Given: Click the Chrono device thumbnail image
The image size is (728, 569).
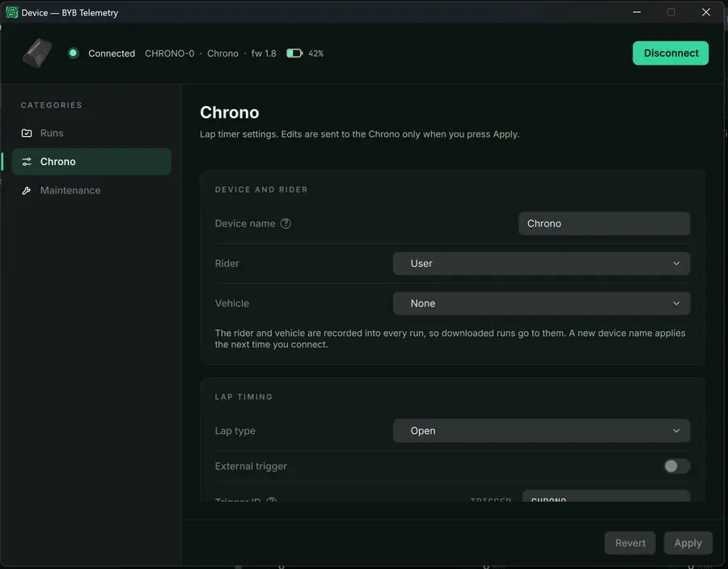Looking at the screenshot, I should pos(37,53).
